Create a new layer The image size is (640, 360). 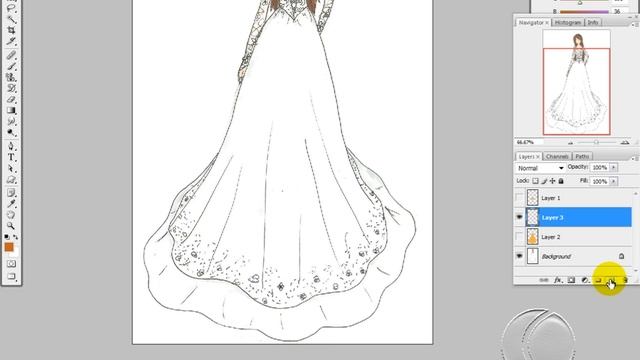click(611, 280)
